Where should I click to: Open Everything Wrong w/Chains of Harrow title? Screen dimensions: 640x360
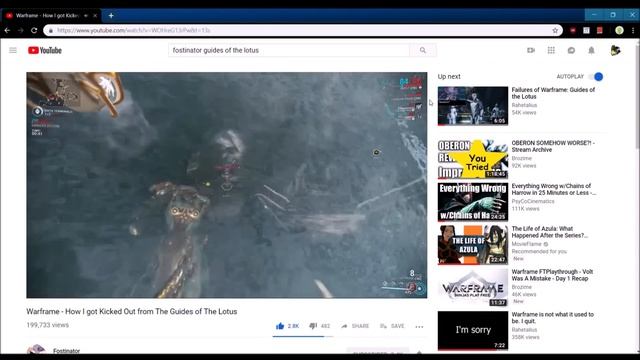(553, 189)
